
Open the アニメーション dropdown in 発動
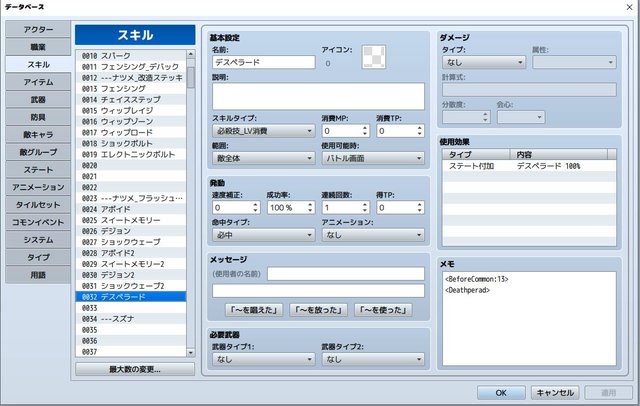(373, 235)
